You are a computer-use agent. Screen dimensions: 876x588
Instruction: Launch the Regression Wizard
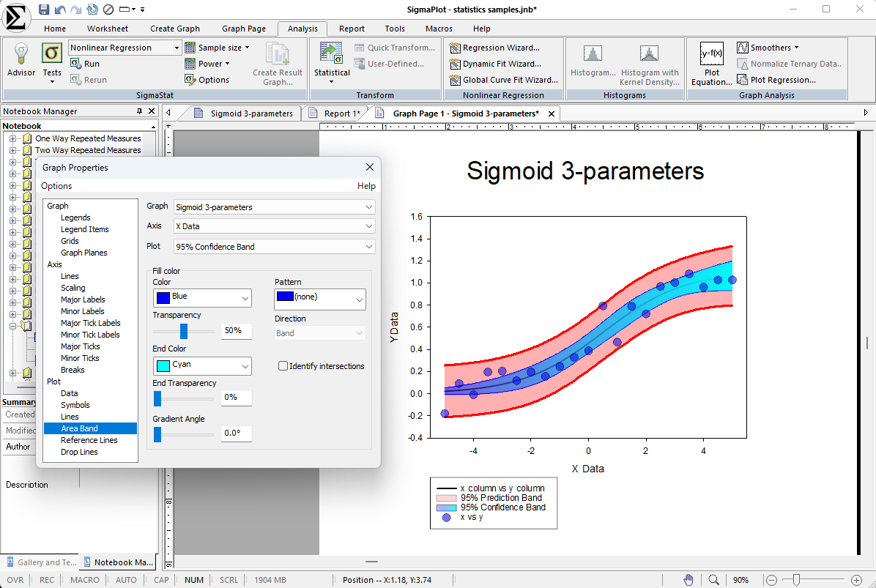point(500,48)
